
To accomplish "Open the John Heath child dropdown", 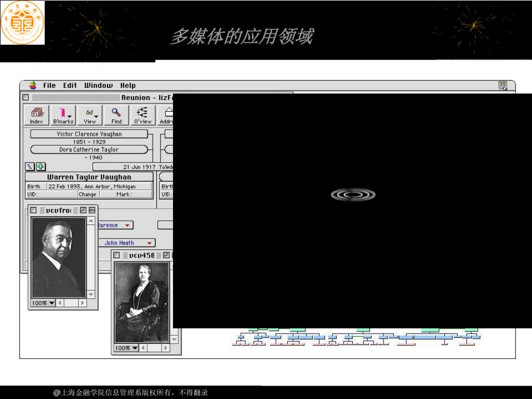I will click(127, 243).
